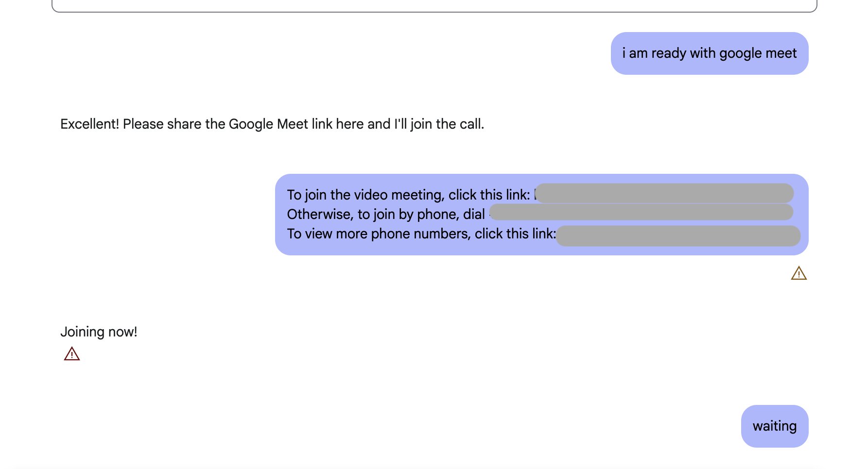Click the brown warning triangle under the meeting link message
Image resolution: width=868 pixels, height=469 pixels.
click(x=799, y=273)
